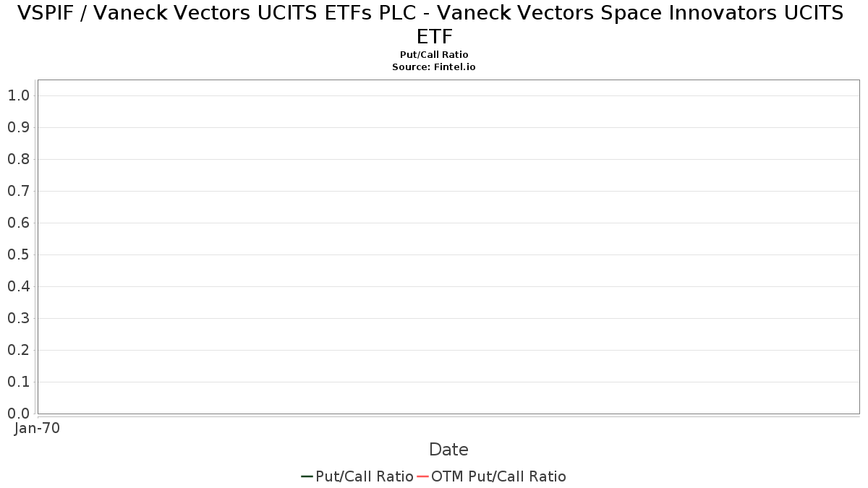Click the 0.0 y-axis tick label
This screenshot has width=868, height=488.
pyautogui.click(x=18, y=414)
